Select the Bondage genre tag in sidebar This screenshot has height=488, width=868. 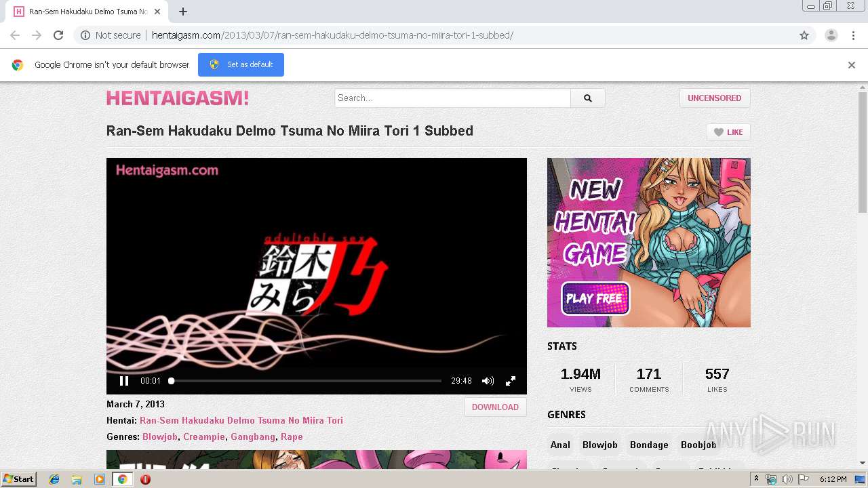pyautogui.click(x=649, y=445)
